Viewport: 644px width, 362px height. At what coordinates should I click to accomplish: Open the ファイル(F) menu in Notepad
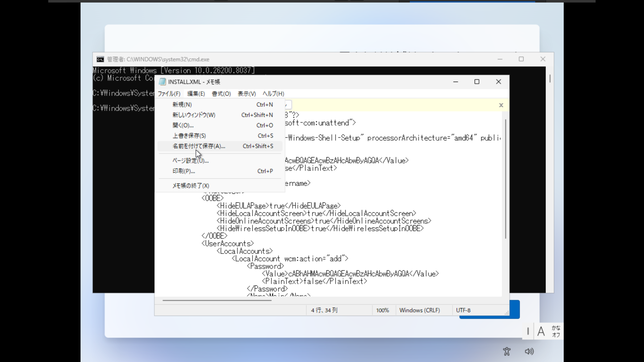pos(169,94)
